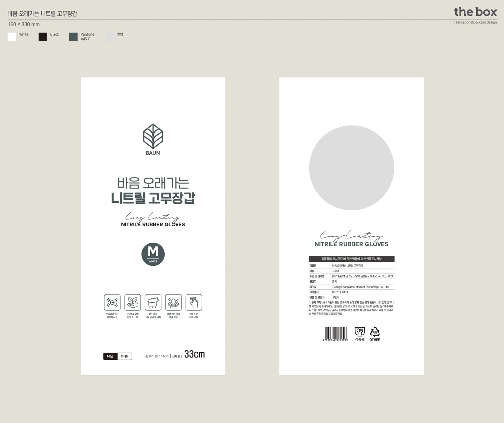
Task: Click the barcode on back panel
Action: [x=336, y=334]
